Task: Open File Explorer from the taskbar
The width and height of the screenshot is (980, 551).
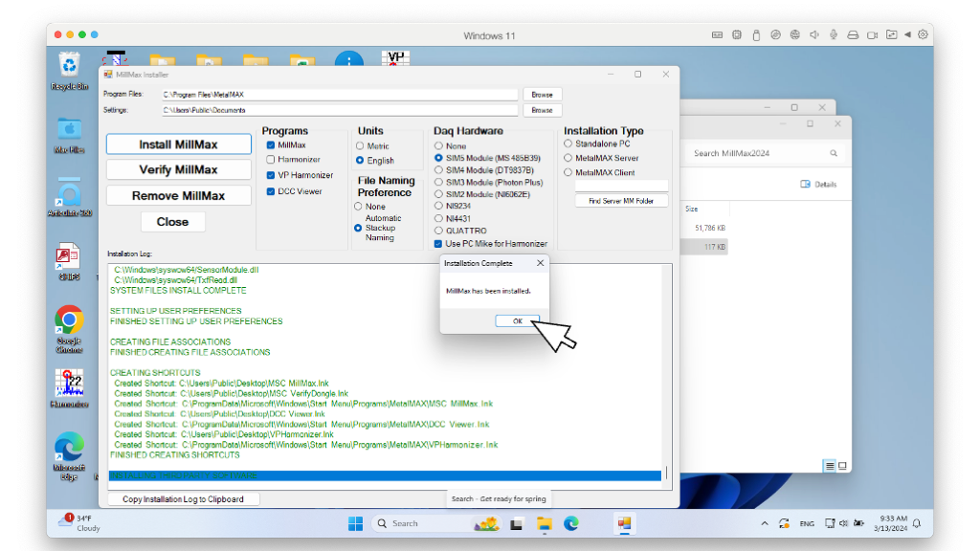Action: click(x=545, y=524)
